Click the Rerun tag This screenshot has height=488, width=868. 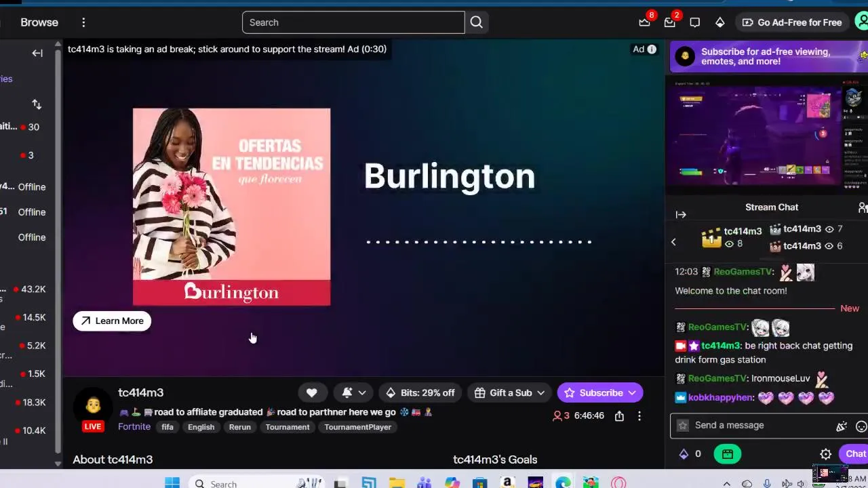point(239,427)
